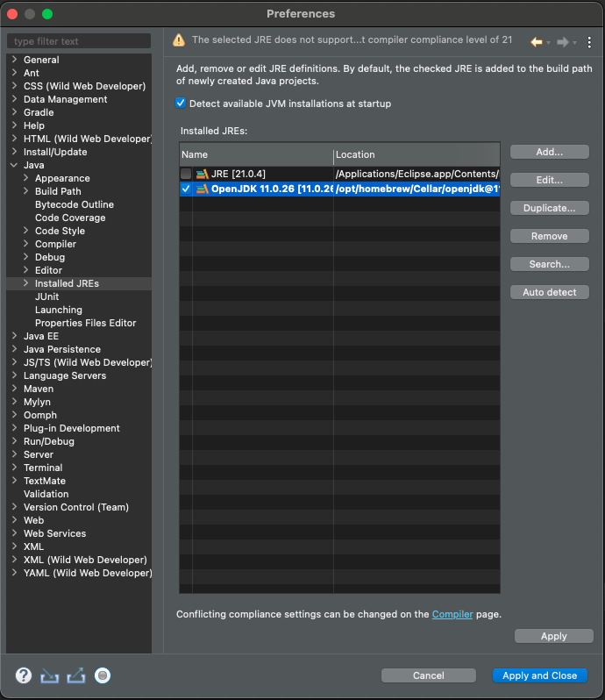Click the Remove button
Screen dimensions: 605x700
coord(549,236)
